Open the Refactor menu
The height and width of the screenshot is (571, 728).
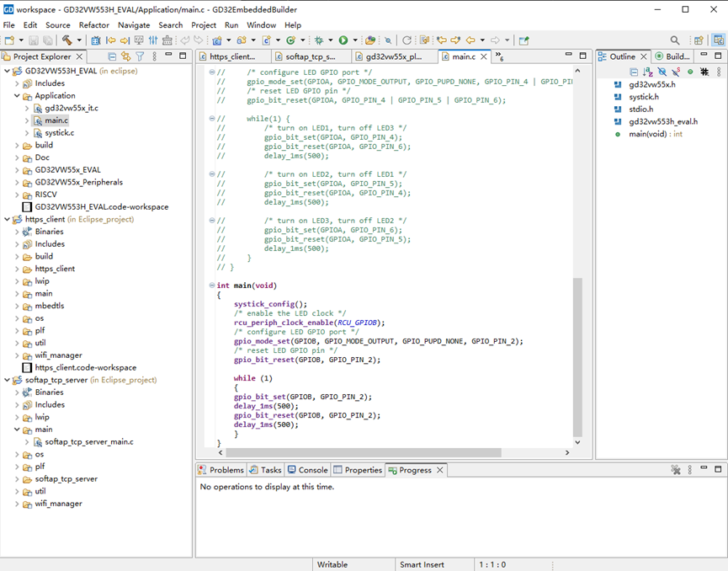93,25
